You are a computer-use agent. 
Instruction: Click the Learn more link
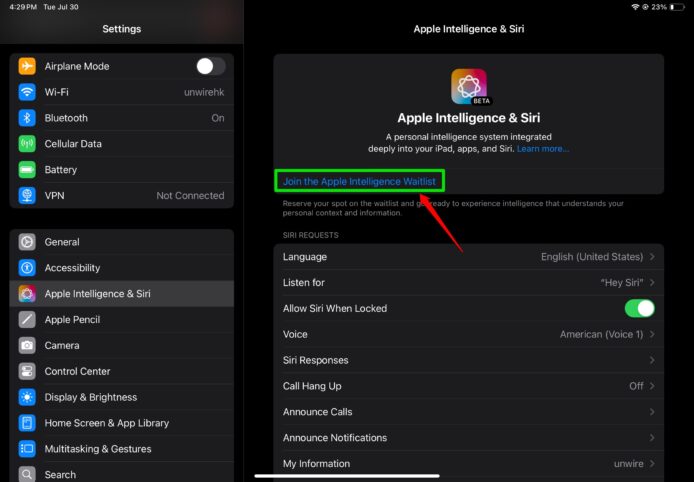[543, 149]
